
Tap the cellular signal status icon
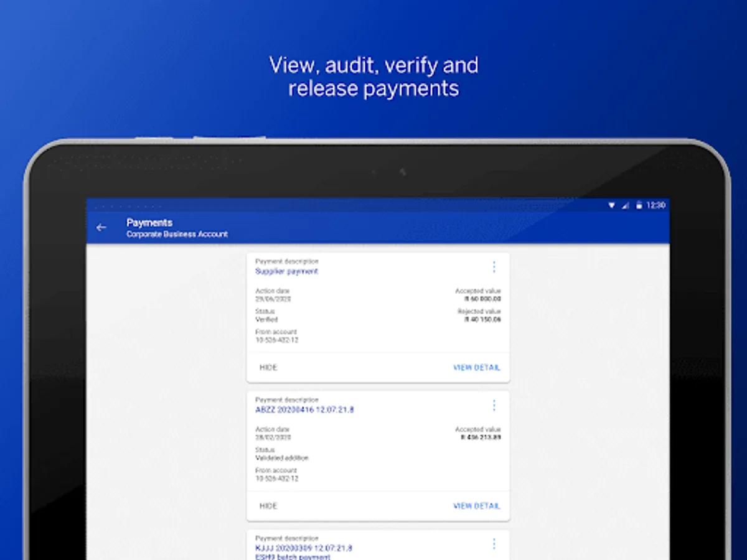pos(625,205)
